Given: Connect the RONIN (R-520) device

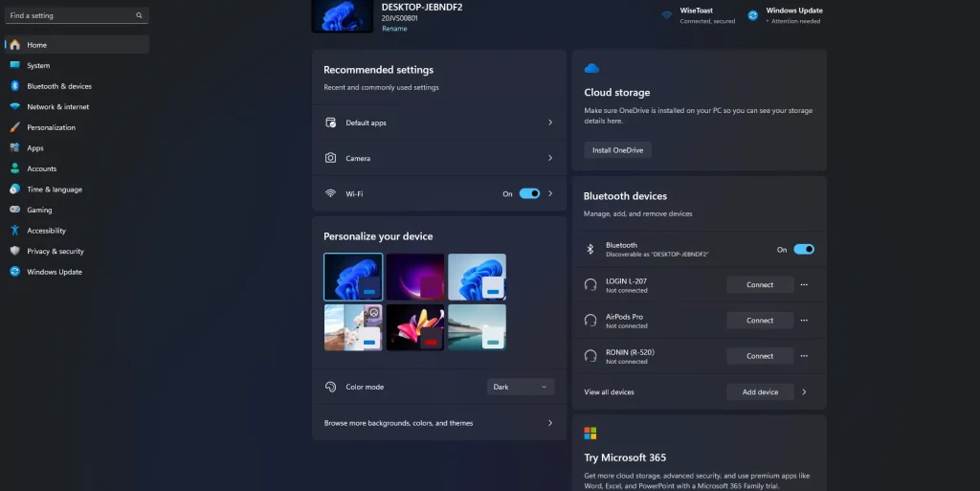Looking at the screenshot, I should click(x=759, y=356).
